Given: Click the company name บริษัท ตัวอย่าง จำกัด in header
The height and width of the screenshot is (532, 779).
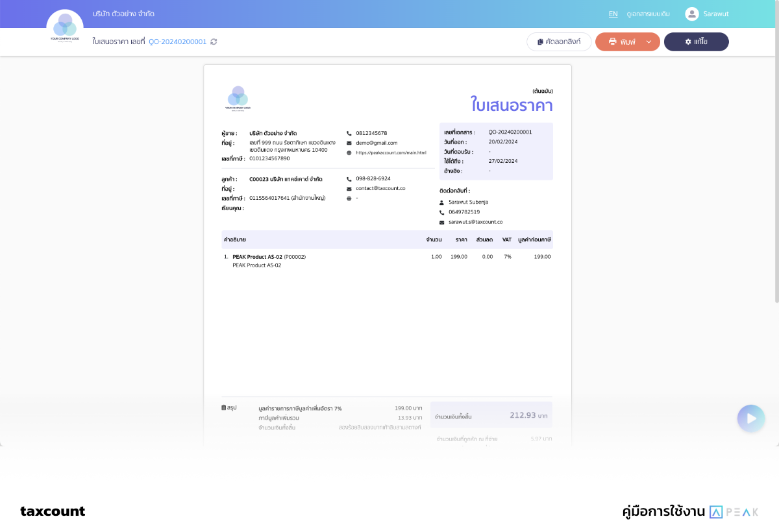Looking at the screenshot, I should tap(123, 14).
